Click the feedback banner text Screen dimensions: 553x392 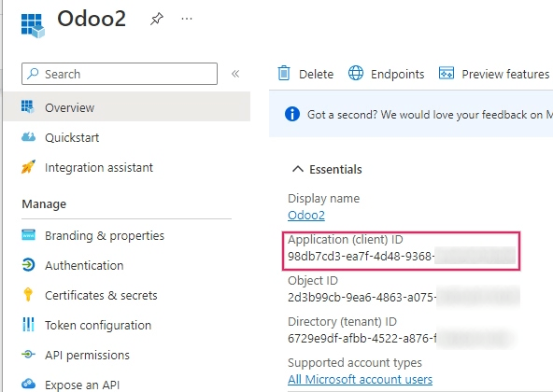pyautogui.click(x=430, y=115)
